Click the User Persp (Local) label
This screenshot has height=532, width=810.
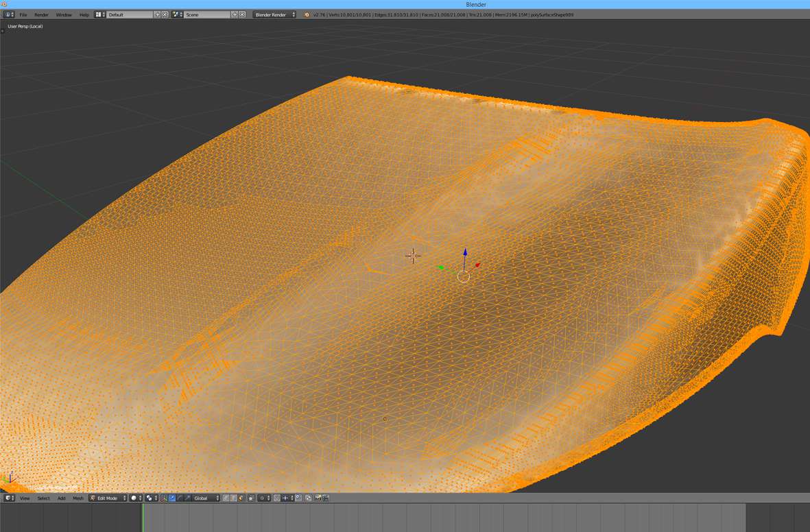coord(25,26)
